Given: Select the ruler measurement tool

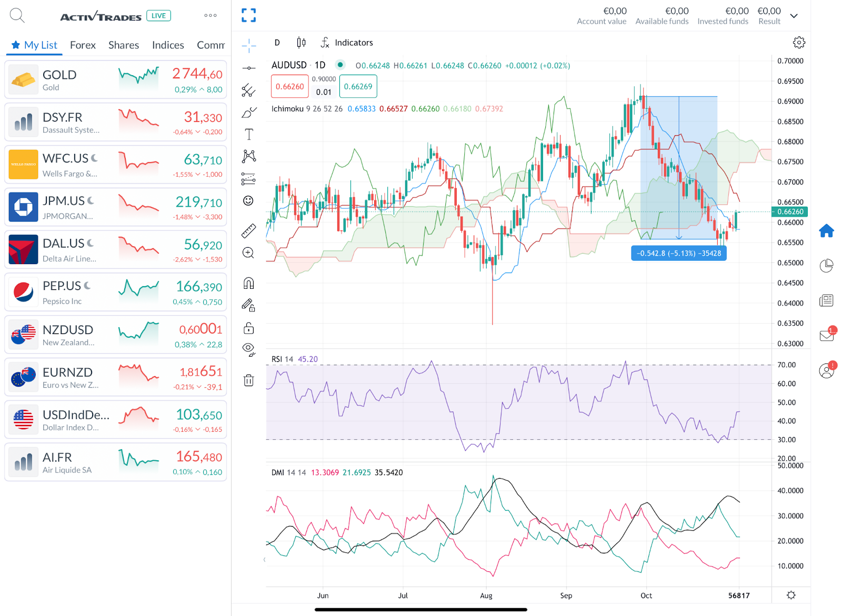Looking at the screenshot, I should click(248, 230).
